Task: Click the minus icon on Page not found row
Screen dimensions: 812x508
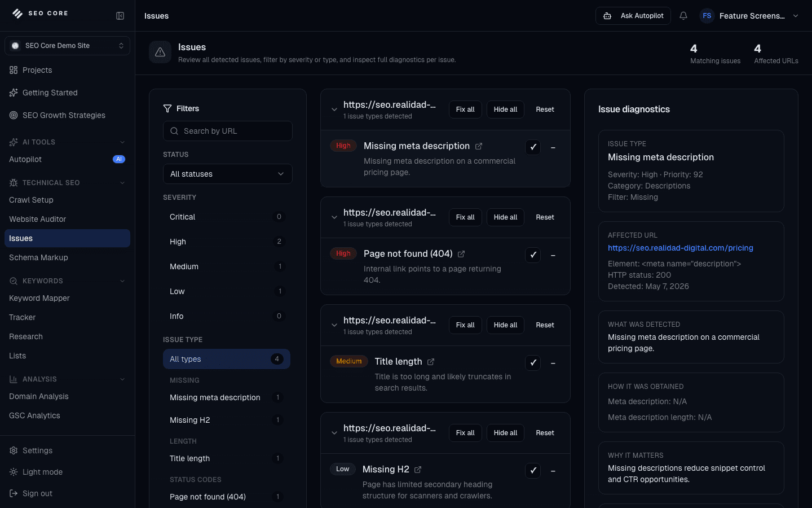Action: pos(553,255)
